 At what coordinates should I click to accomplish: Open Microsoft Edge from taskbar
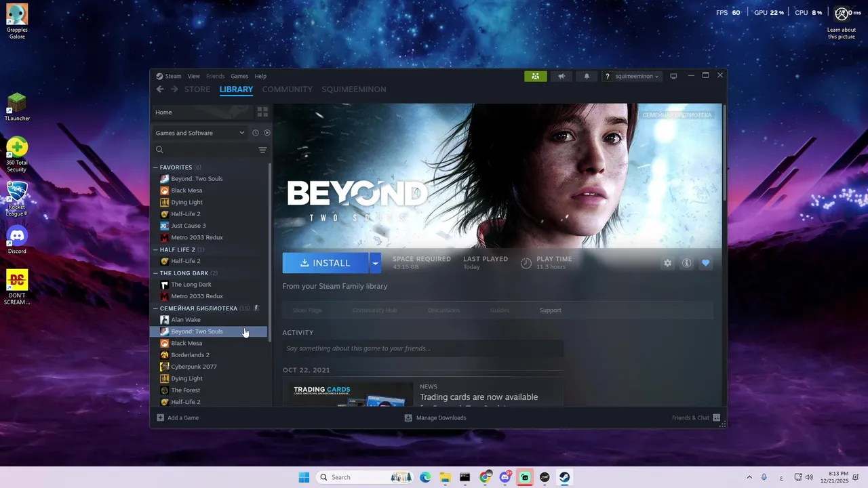click(x=425, y=477)
